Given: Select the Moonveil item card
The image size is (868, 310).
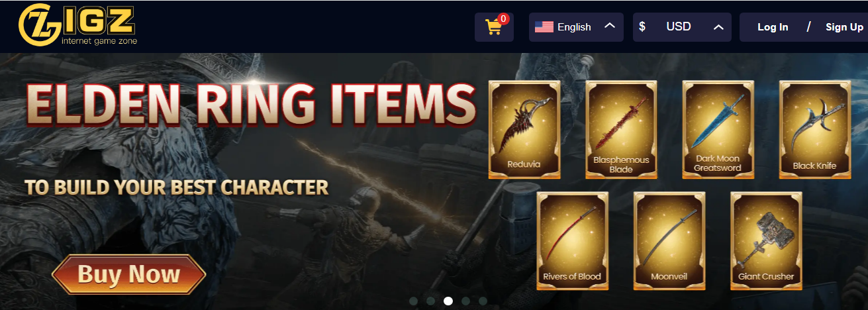Looking at the screenshot, I should tap(669, 240).
